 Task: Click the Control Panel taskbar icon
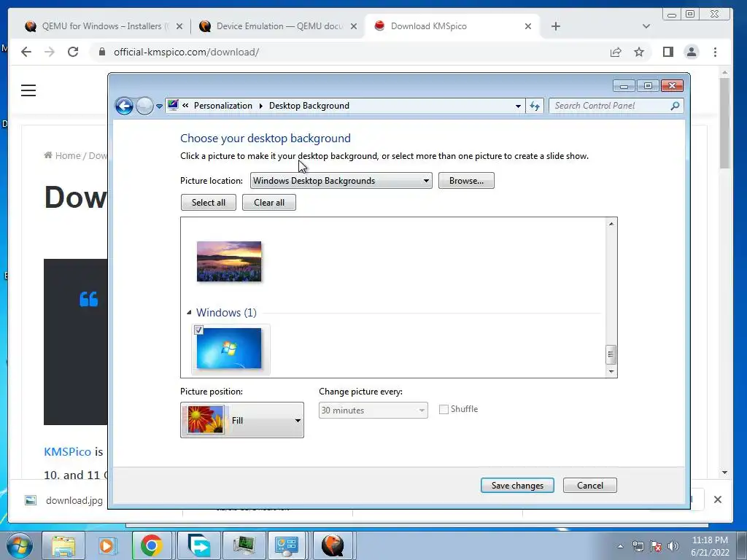click(286, 545)
